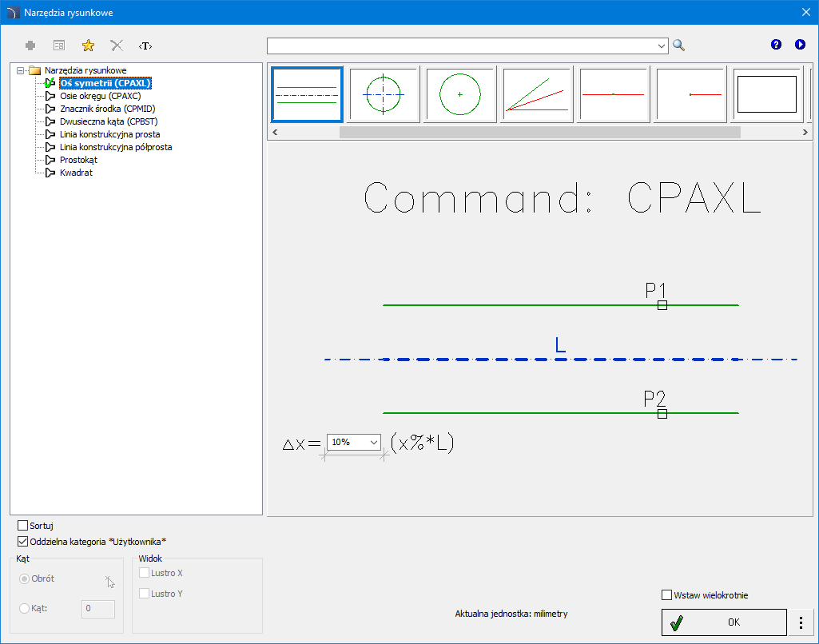Select the circle axes thumbnail

tap(384, 94)
